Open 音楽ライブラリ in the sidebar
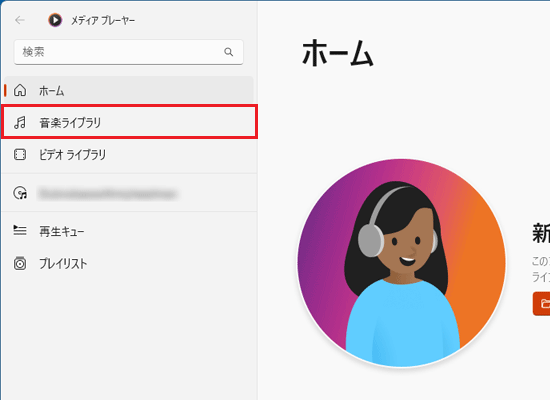 pos(129,121)
